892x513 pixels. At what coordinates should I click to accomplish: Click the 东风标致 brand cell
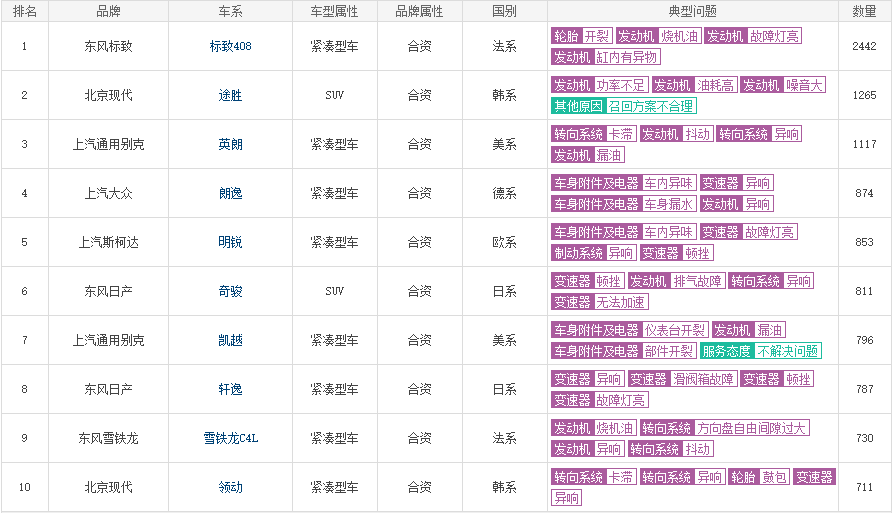tap(108, 46)
